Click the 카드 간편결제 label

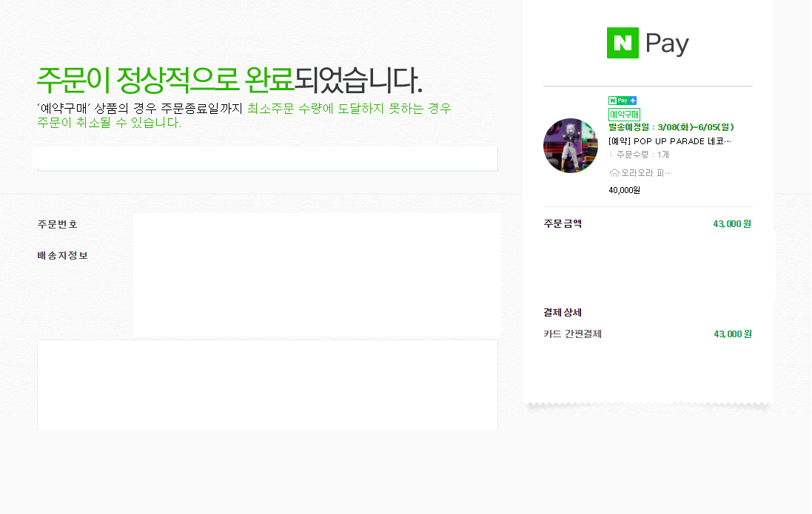[572, 334]
